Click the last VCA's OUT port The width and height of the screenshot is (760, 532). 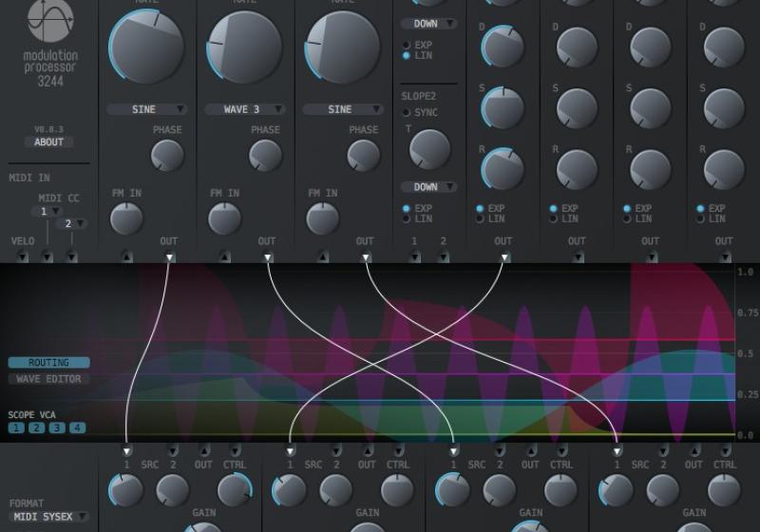pos(694,450)
